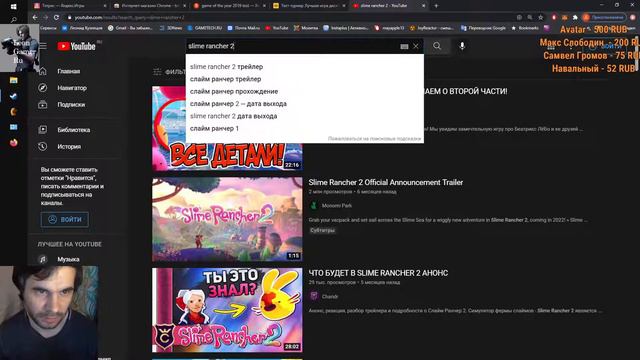This screenshot has height=360, width=640.
Task: Open the GAMETECH.RU bookmark
Action: coord(204,28)
